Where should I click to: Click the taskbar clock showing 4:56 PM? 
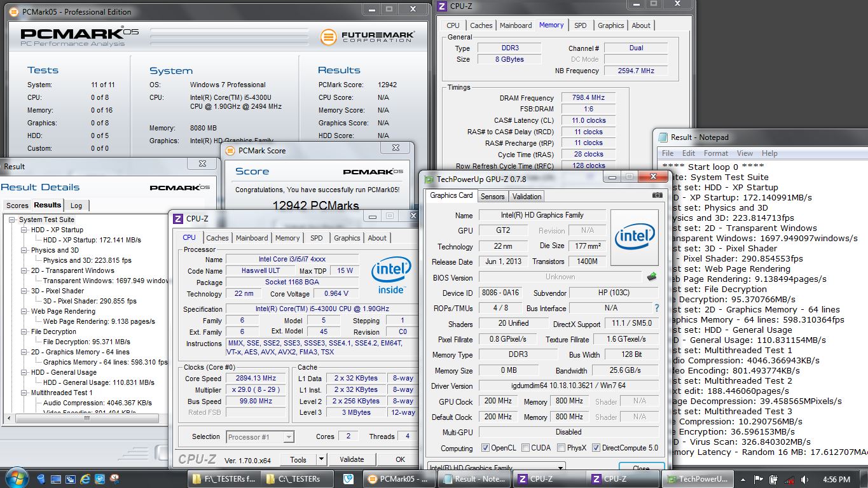pos(836,479)
